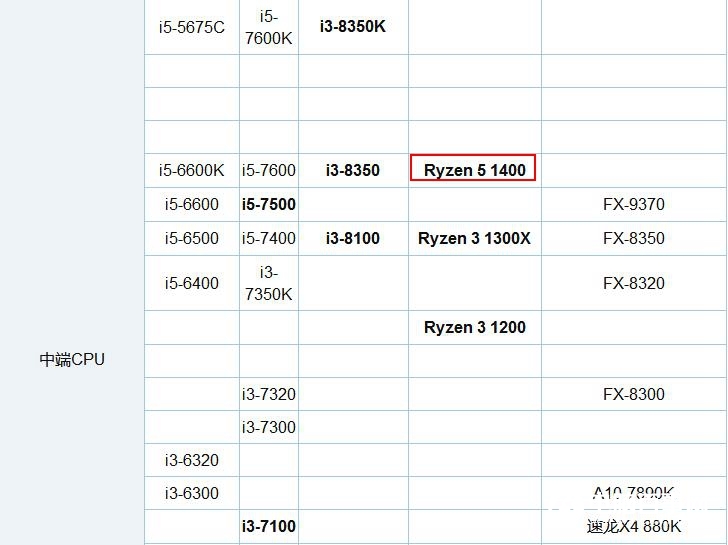Click the Ryzen 3 1200 entry

(x=474, y=327)
